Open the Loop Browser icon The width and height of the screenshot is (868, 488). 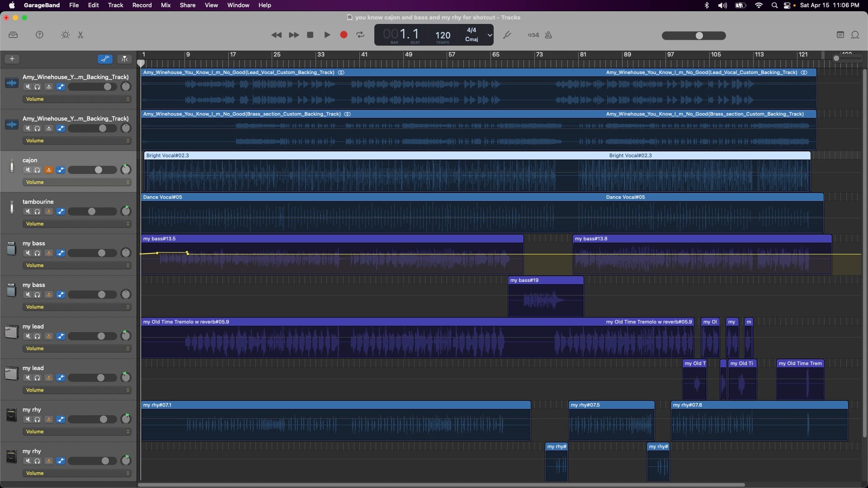[x=855, y=35]
